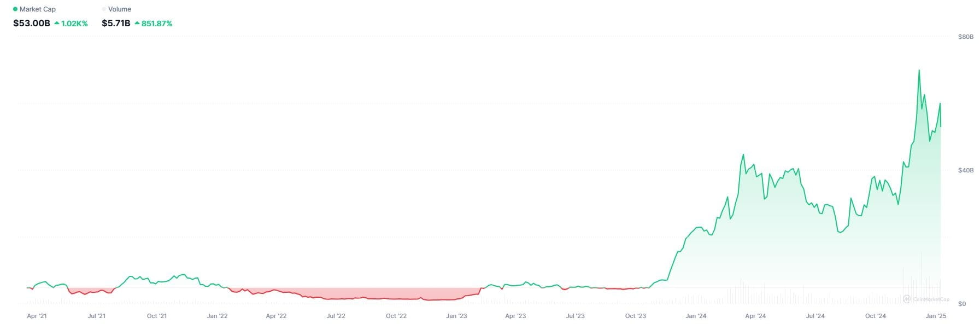This screenshot has height=335, width=980.
Task: Select the Volume legend label
Action: click(x=120, y=9)
